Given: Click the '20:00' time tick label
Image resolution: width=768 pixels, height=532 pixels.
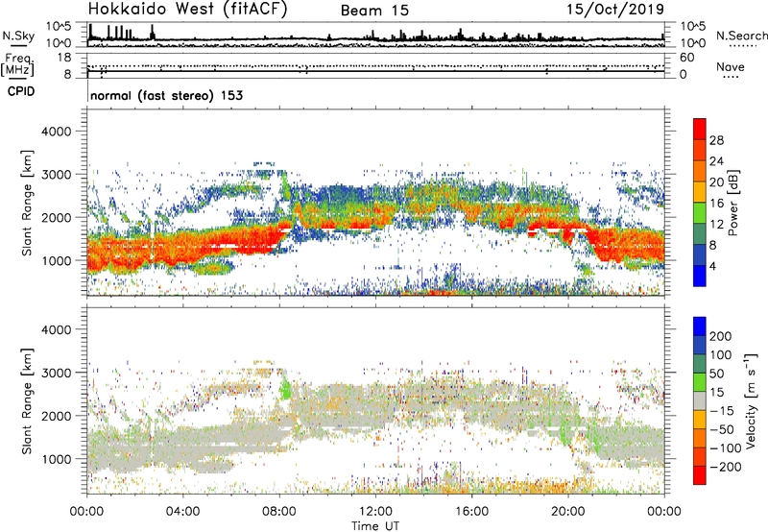Looking at the screenshot, I should 567,512.
